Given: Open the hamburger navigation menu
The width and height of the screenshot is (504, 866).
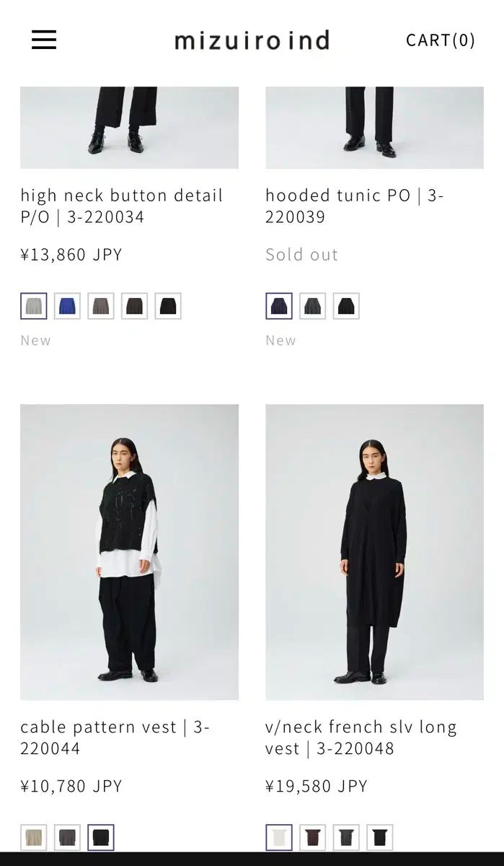Looking at the screenshot, I should pos(44,40).
